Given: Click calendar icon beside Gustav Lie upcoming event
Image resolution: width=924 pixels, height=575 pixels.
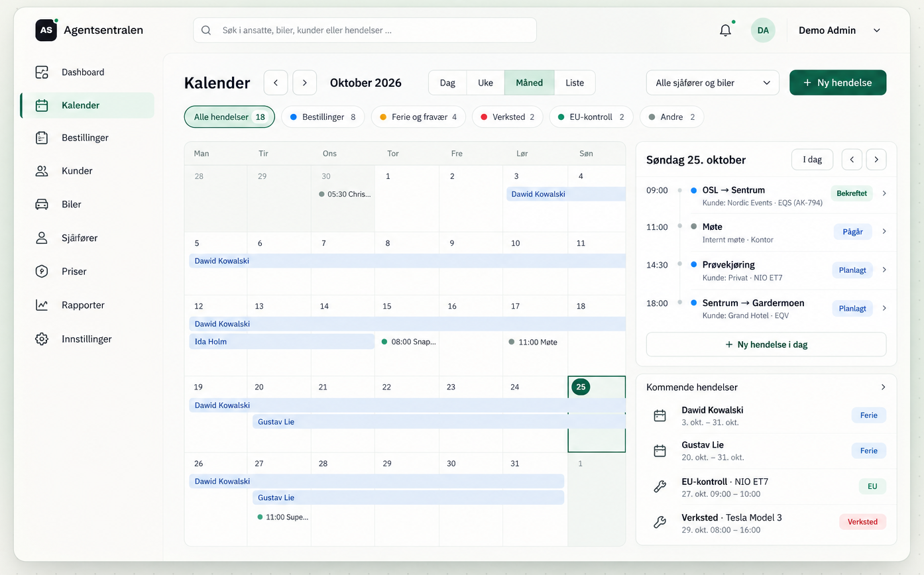Looking at the screenshot, I should click(660, 450).
